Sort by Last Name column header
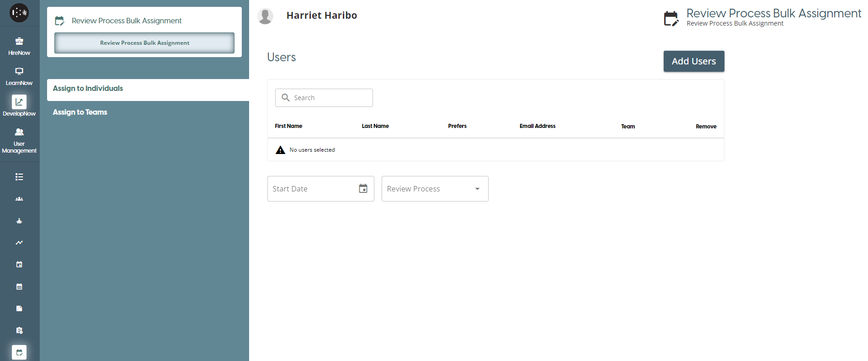 point(375,126)
